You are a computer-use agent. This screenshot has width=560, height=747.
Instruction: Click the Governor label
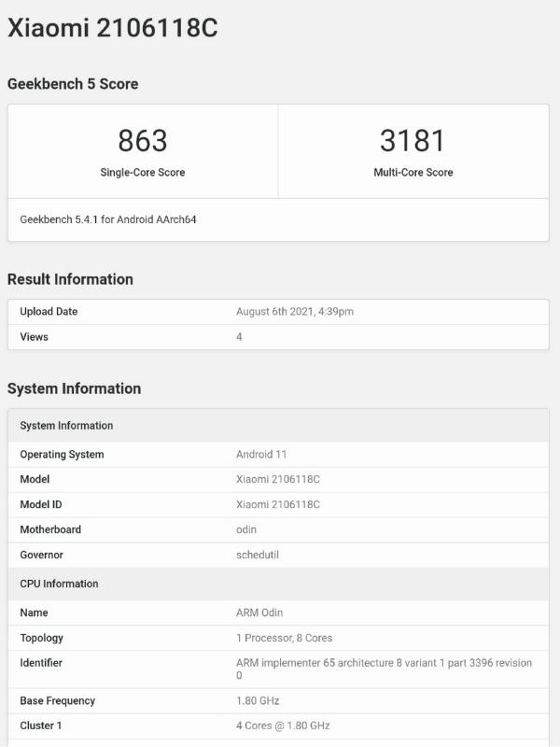click(41, 555)
